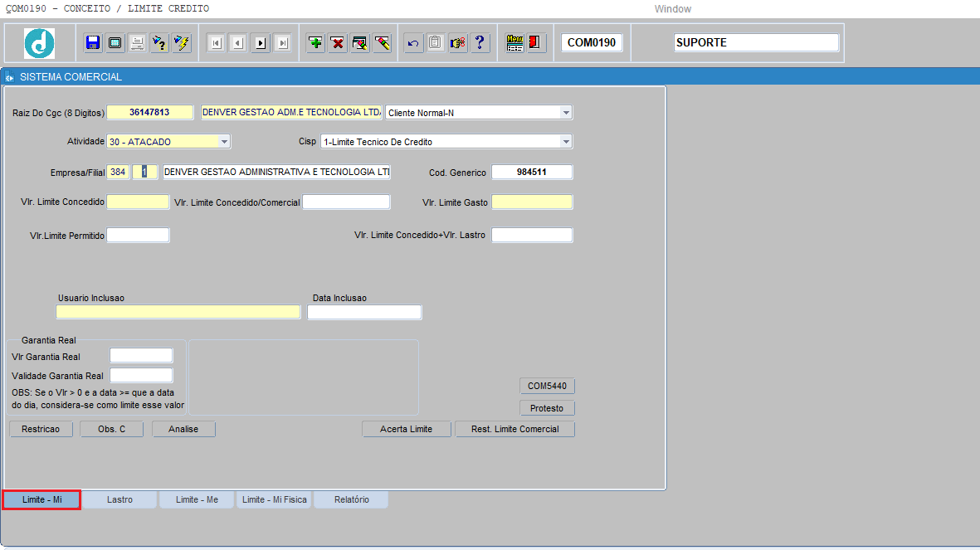Click the SUPORTE user field
Screen dimensions: 980x550
coord(756,42)
